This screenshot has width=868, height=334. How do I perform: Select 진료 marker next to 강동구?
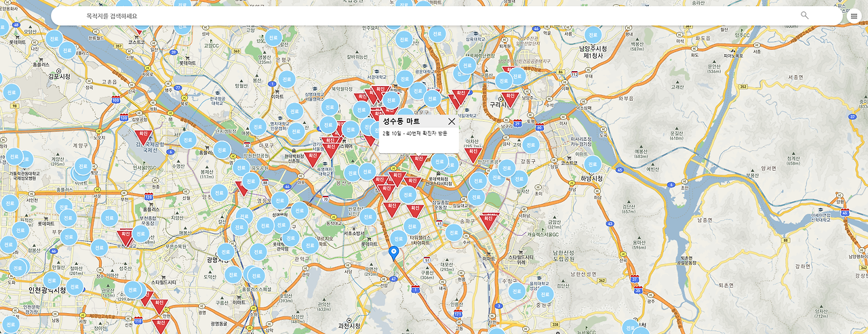[x=530, y=145]
